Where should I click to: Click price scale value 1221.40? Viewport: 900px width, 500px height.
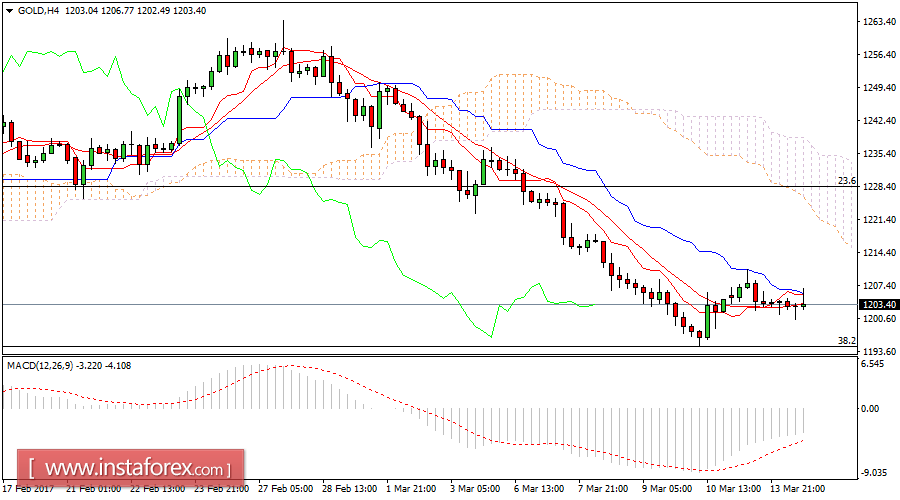point(880,219)
